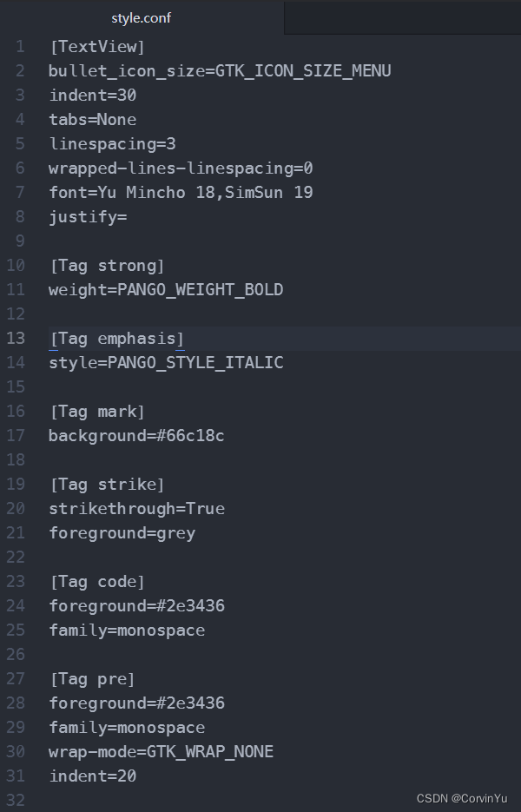Click line number 13 in the gutter

[x=16, y=338]
